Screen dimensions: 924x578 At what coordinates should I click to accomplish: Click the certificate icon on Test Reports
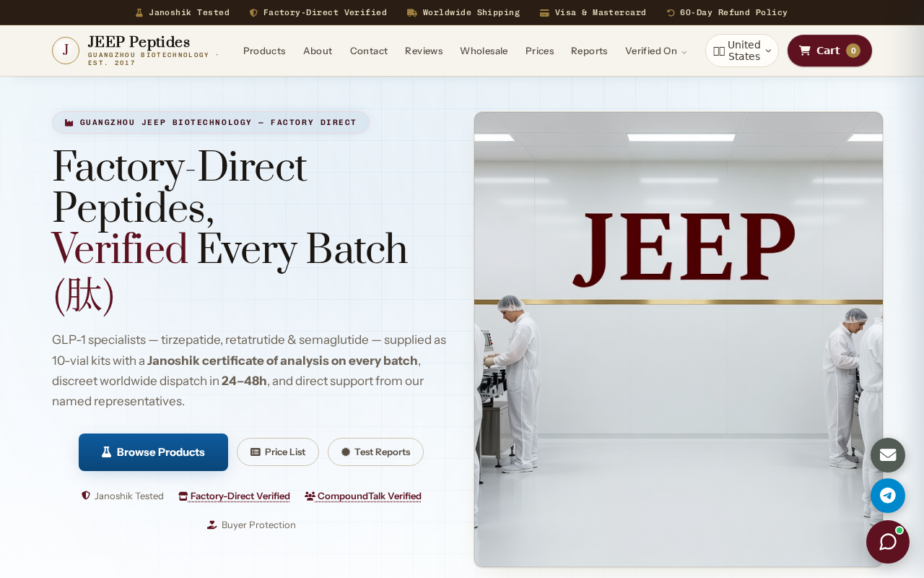click(x=346, y=452)
